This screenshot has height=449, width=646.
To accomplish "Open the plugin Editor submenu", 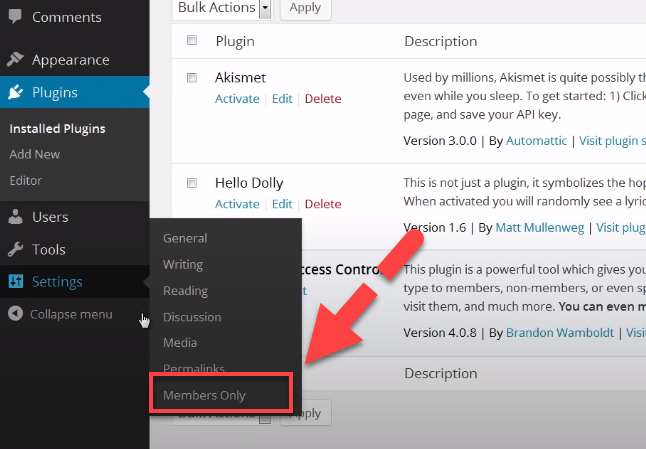I will coord(26,180).
